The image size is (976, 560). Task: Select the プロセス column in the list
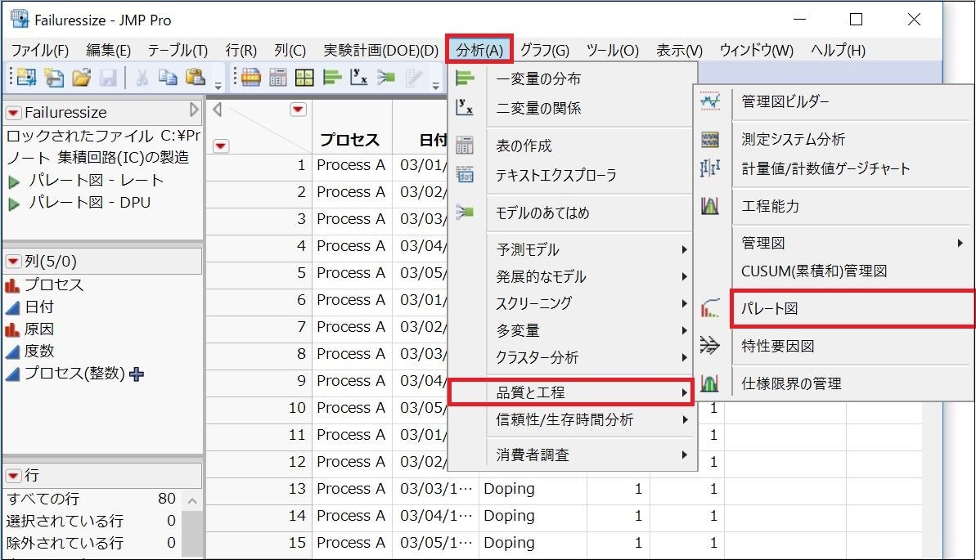coord(53,284)
